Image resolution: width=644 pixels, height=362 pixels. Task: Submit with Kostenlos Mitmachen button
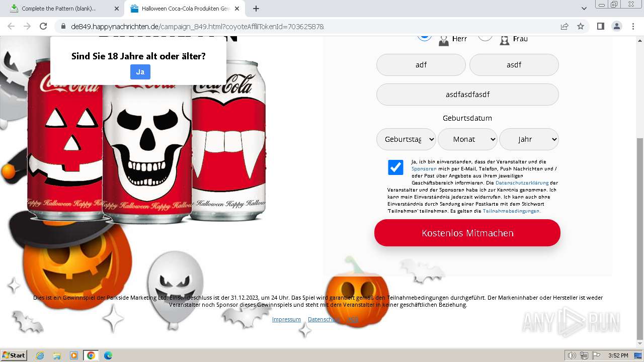click(x=467, y=233)
